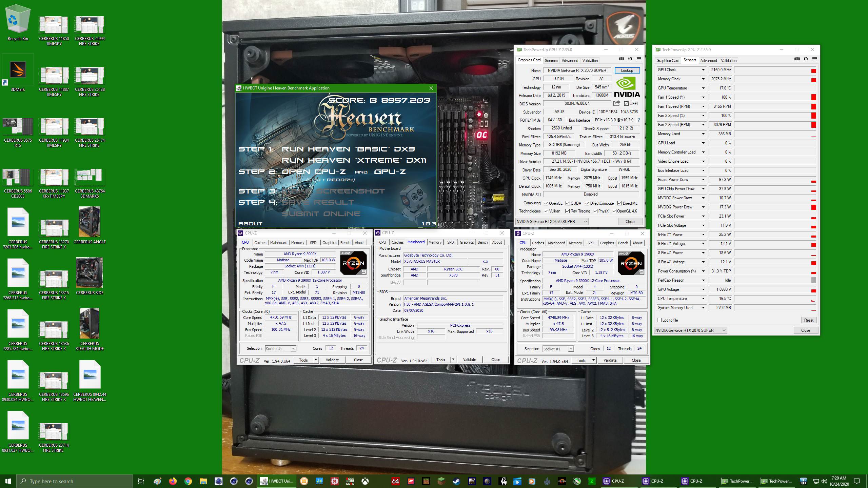Open hamburger menu in GPU-Z Graphics Card window
This screenshot has width=868, height=488.
(639, 59)
